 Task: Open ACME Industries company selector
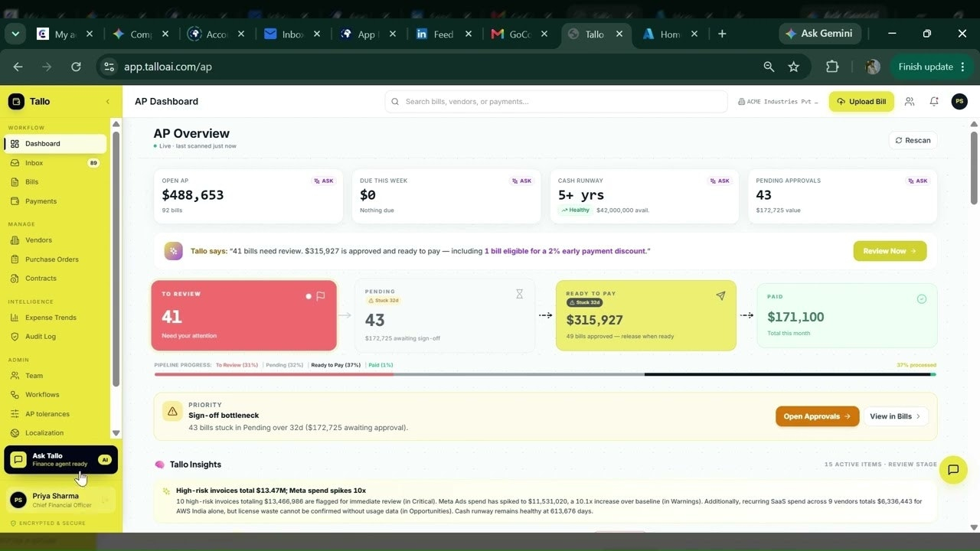pos(778,102)
